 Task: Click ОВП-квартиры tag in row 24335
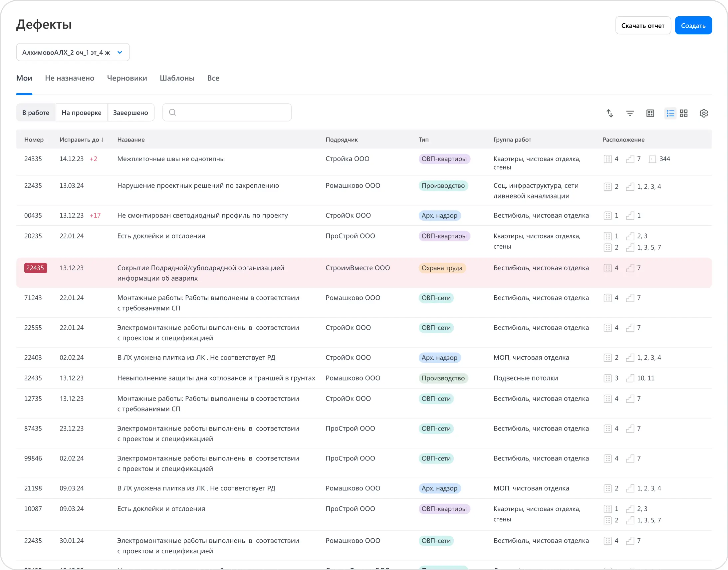point(444,159)
